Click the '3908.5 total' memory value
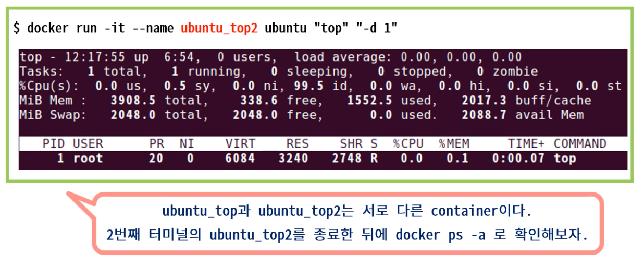644x266 pixels. tap(159, 100)
